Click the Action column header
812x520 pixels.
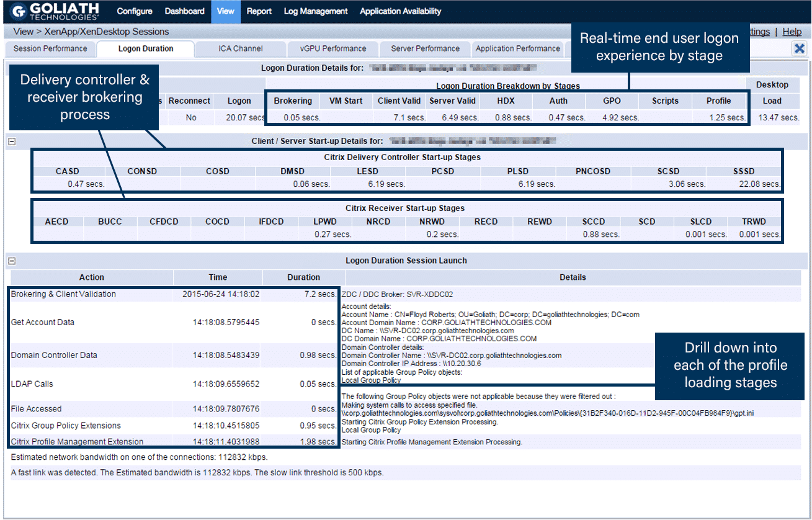click(92, 277)
